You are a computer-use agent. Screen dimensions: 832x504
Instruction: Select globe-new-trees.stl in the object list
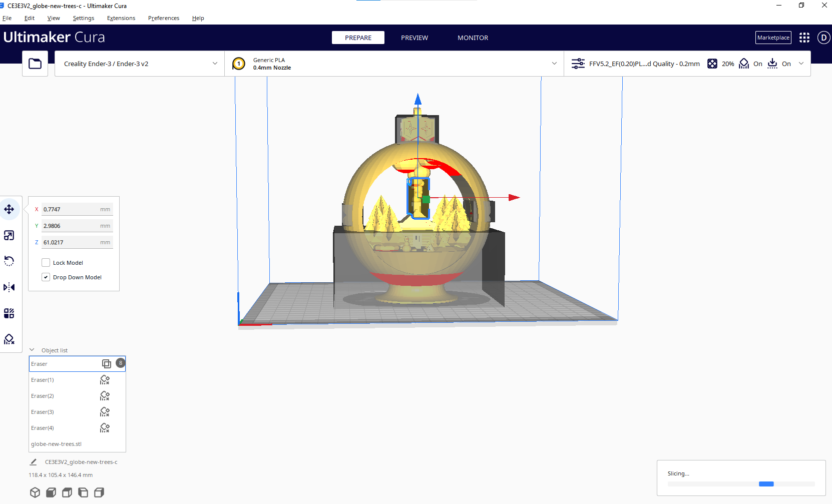tap(77, 444)
